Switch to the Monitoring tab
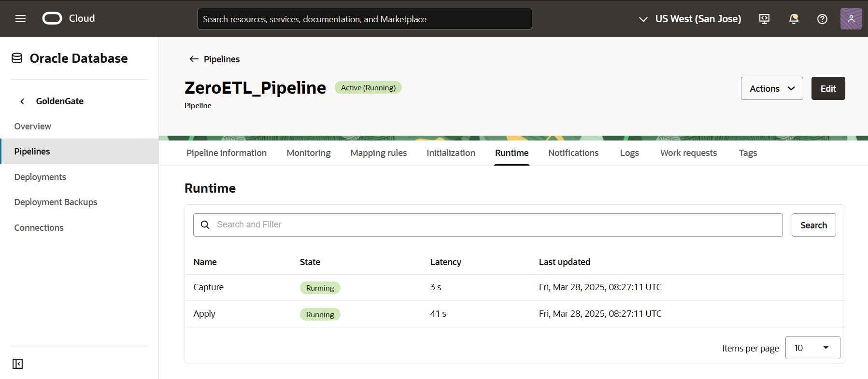Image resolution: width=868 pixels, height=379 pixels. click(x=309, y=153)
